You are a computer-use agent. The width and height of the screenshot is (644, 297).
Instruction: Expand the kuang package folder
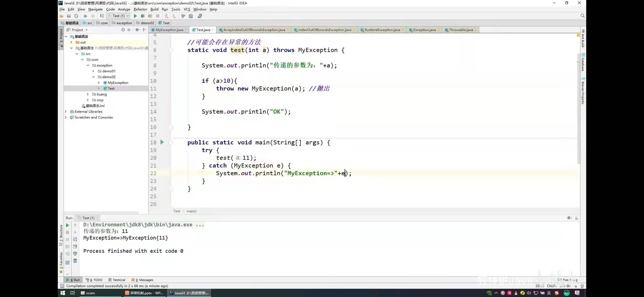(88, 94)
